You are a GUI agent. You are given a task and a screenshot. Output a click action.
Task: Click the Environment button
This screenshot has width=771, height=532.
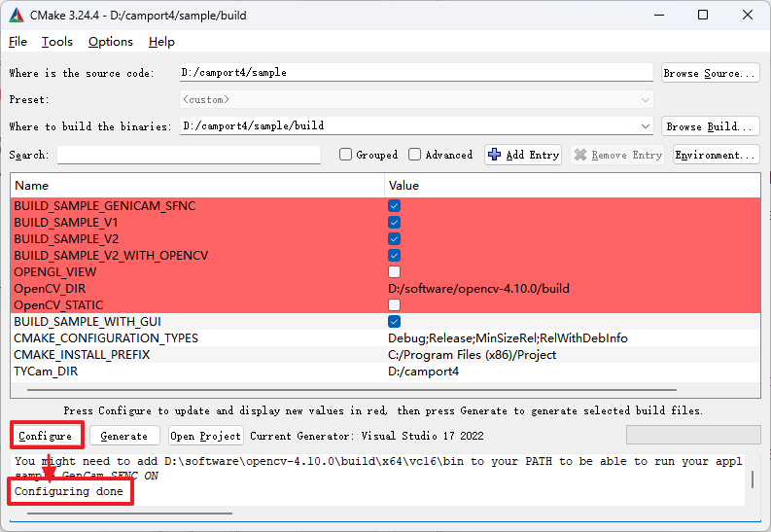coord(716,155)
